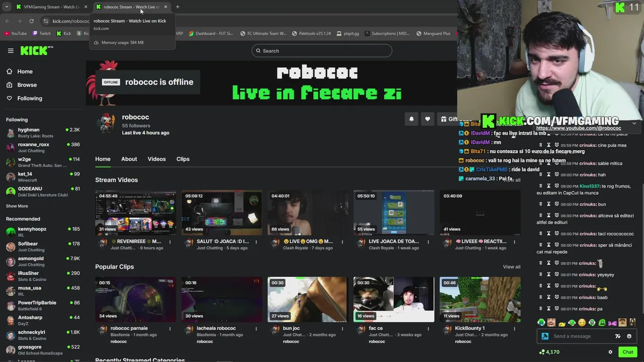Viewport: 644px width, 362px height.
Task: Reload the page
Action: coord(31,21)
